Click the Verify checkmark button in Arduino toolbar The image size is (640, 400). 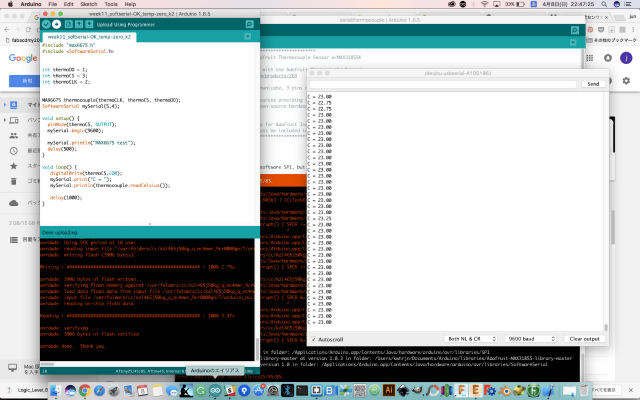46,24
